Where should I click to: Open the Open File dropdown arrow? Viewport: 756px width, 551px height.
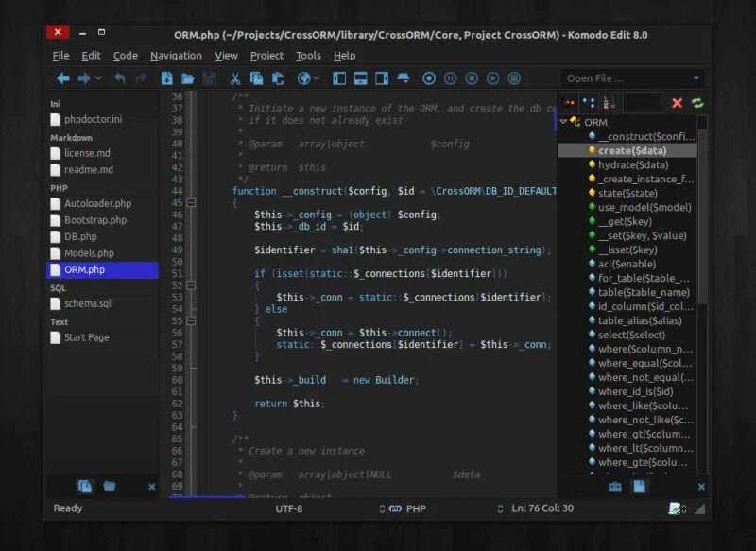pos(696,78)
